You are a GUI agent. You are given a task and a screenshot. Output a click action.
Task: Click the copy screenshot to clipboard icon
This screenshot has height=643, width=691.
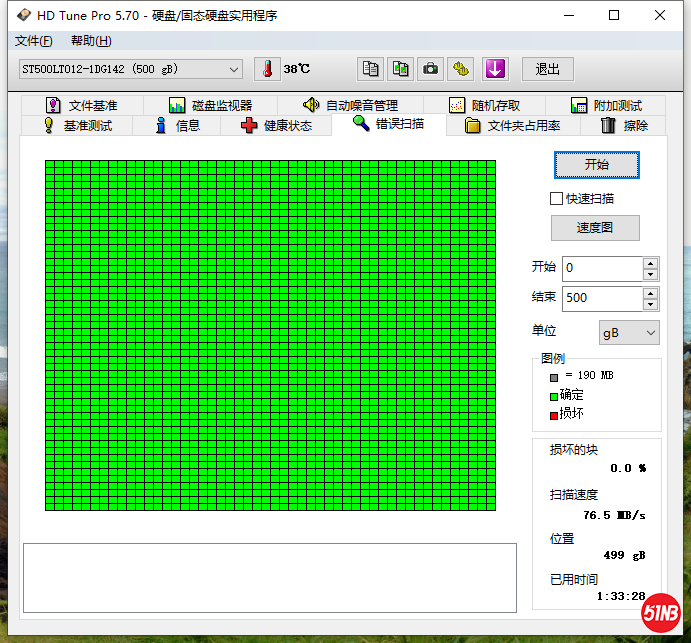400,69
